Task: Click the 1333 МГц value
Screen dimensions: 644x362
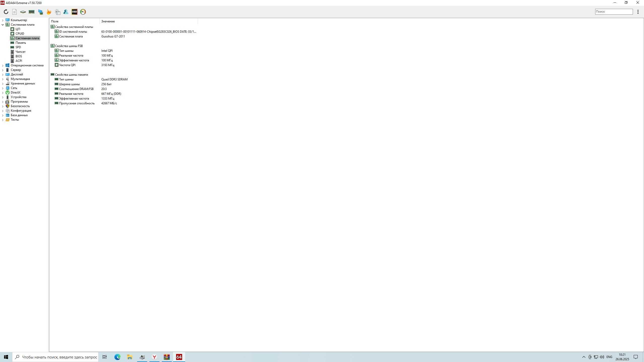Action: click(108, 99)
